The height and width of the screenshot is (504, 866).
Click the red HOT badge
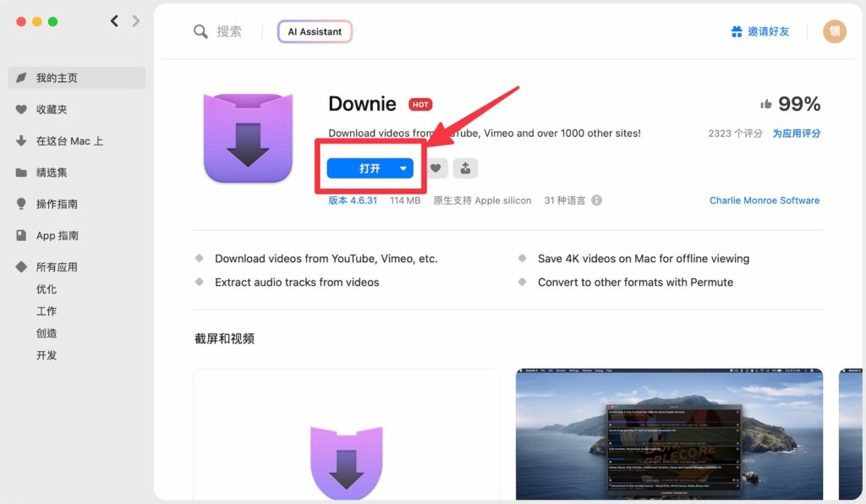(x=420, y=104)
